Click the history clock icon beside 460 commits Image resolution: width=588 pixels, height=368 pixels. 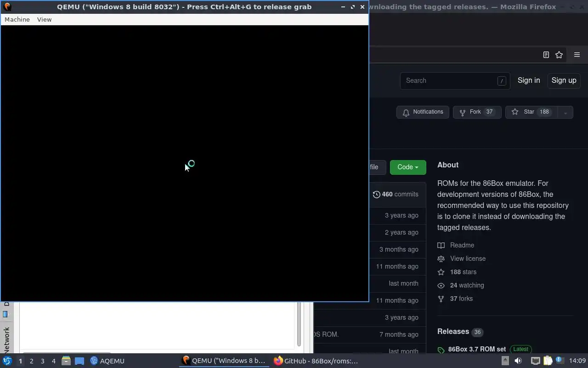376,195
